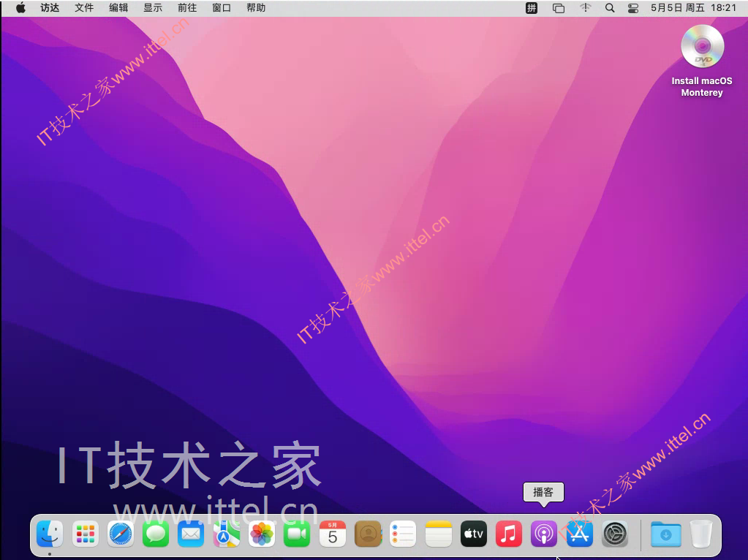Open the 显示 menu
Viewport: 748px width, 560px height.
(153, 7)
